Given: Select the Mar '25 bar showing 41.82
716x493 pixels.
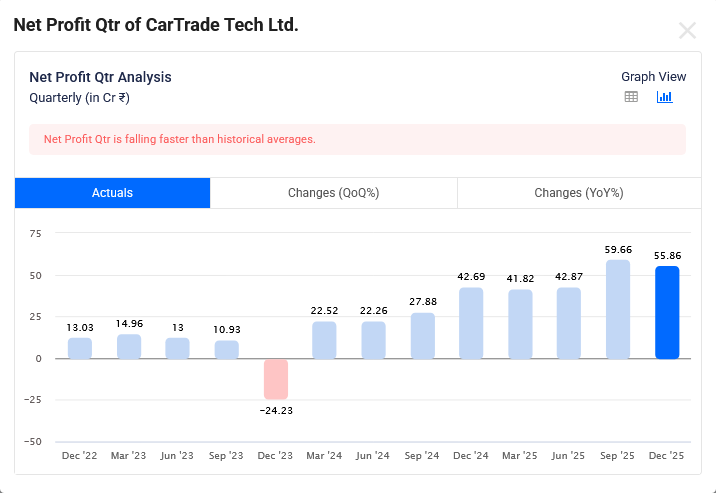Looking at the screenshot, I should pos(520,324).
